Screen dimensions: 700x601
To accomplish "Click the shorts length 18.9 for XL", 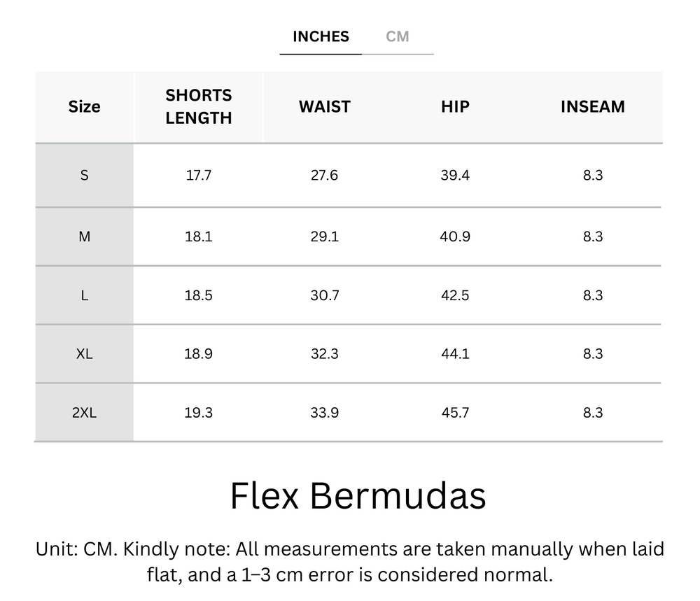I will 199,354.
